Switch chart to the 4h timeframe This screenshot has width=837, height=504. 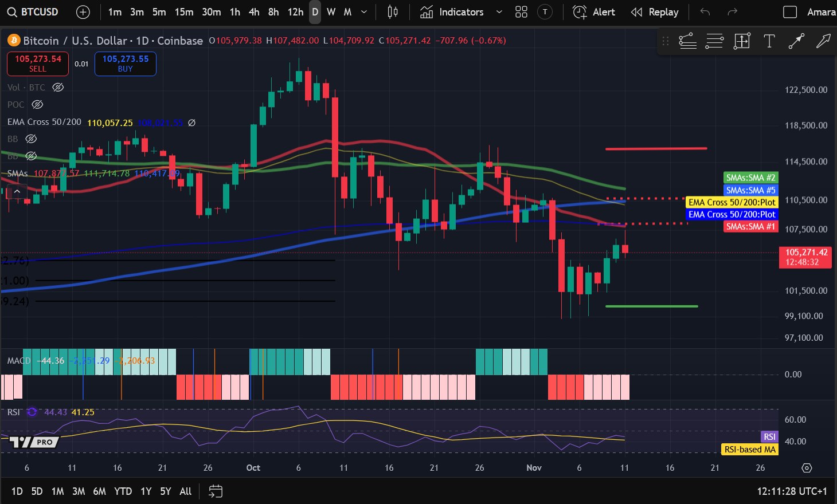click(254, 12)
